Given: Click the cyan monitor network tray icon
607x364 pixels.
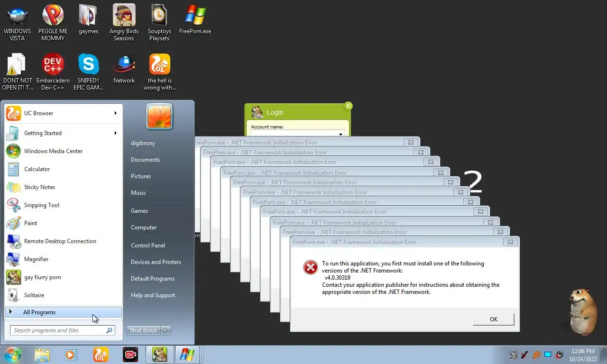Looking at the screenshot, I should [548, 355].
